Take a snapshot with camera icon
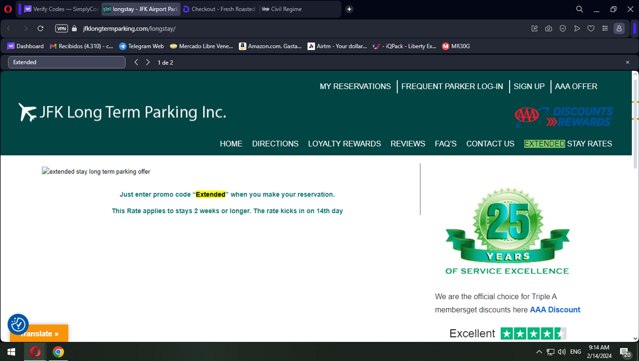Image resolution: width=639 pixels, height=361 pixels. coord(549,29)
